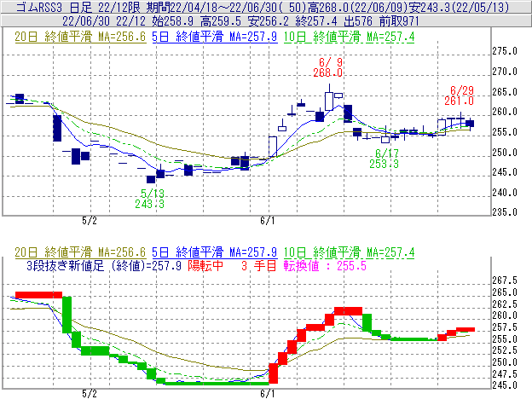Click the 5/2 date label on the upper chart
This screenshot has height=405, width=532.
click(90, 221)
